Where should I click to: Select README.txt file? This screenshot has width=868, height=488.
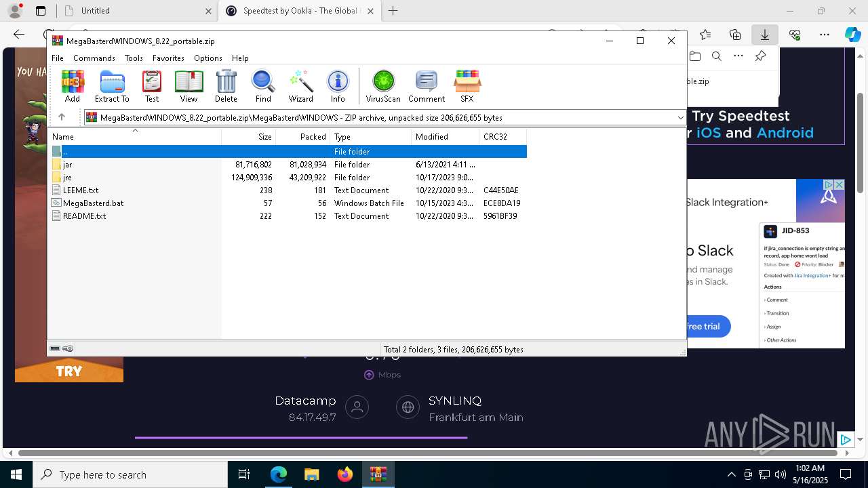pos(288,216)
